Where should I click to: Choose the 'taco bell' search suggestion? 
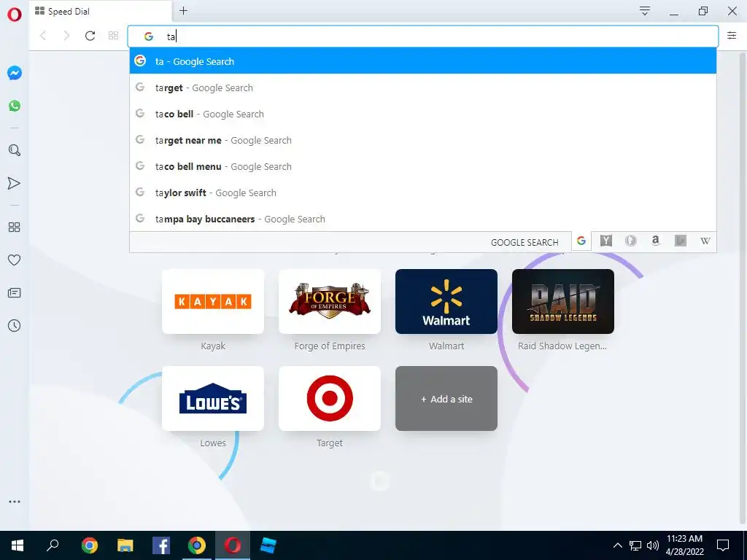click(x=422, y=114)
